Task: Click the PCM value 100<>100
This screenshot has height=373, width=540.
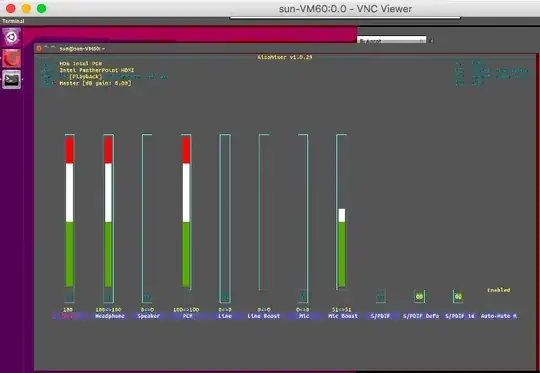Action: pyautogui.click(x=186, y=309)
